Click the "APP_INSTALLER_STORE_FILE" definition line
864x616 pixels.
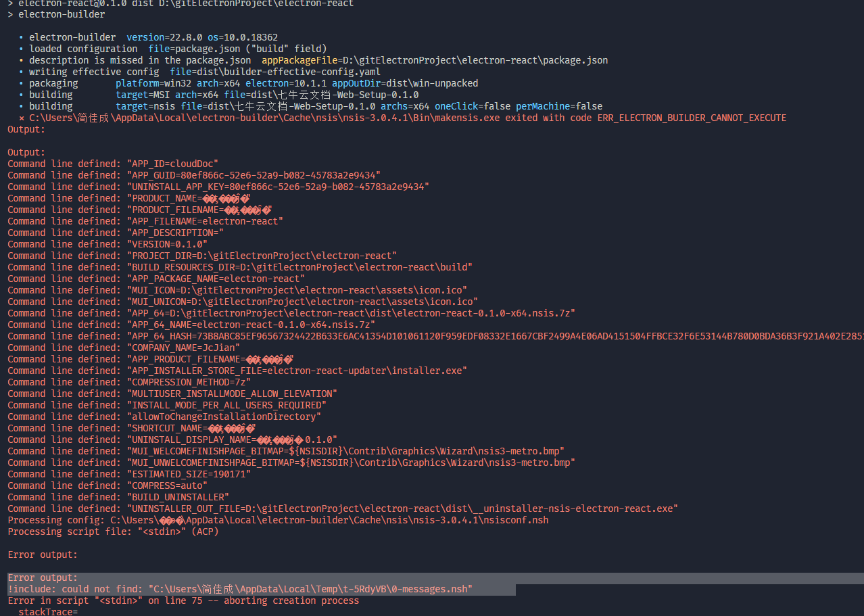coord(237,371)
